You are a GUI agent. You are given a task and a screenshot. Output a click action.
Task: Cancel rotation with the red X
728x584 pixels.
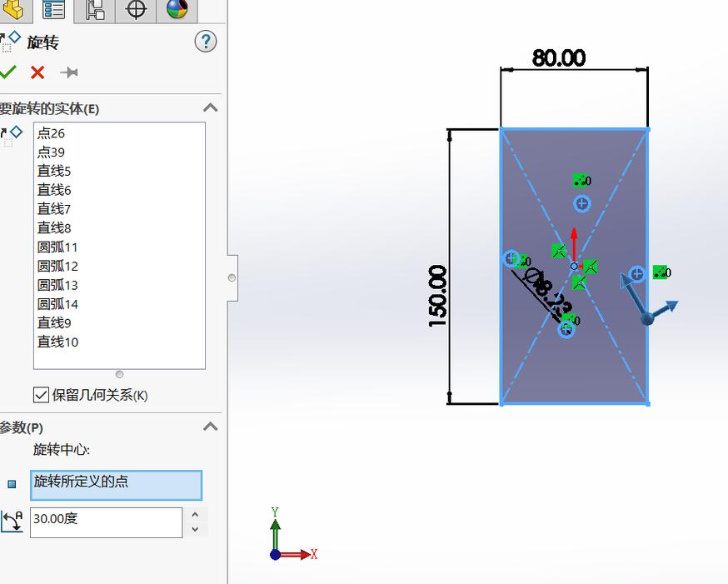(x=36, y=72)
